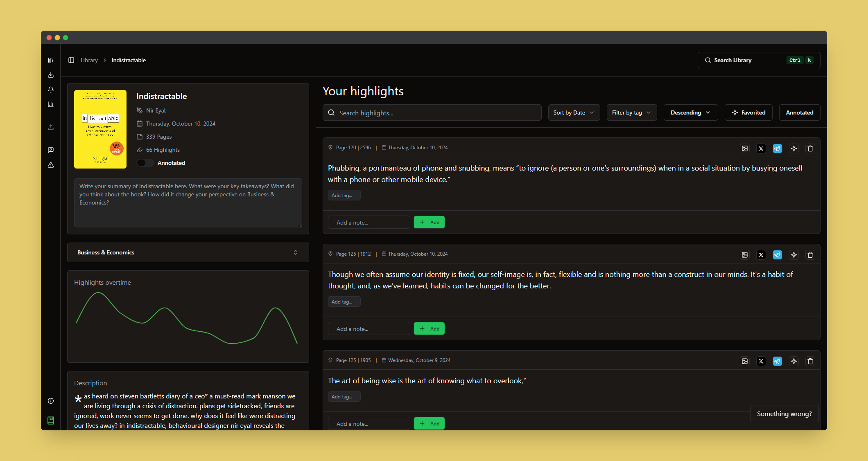Viewport: 868px width, 461px height.
Task: Delete the highlight about being wise
Action: 810,361
